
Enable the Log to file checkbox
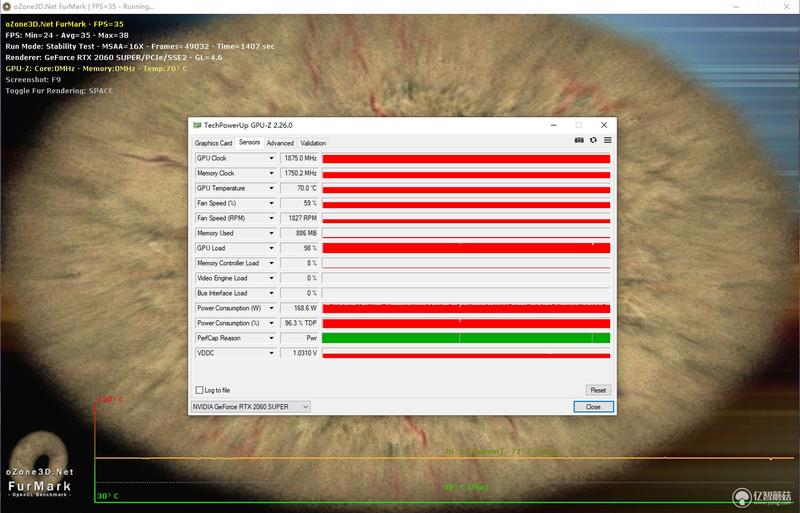point(199,390)
